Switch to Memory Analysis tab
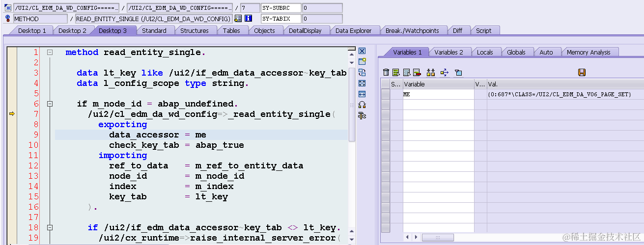Screen dimensions: 644x245 click(588, 52)
